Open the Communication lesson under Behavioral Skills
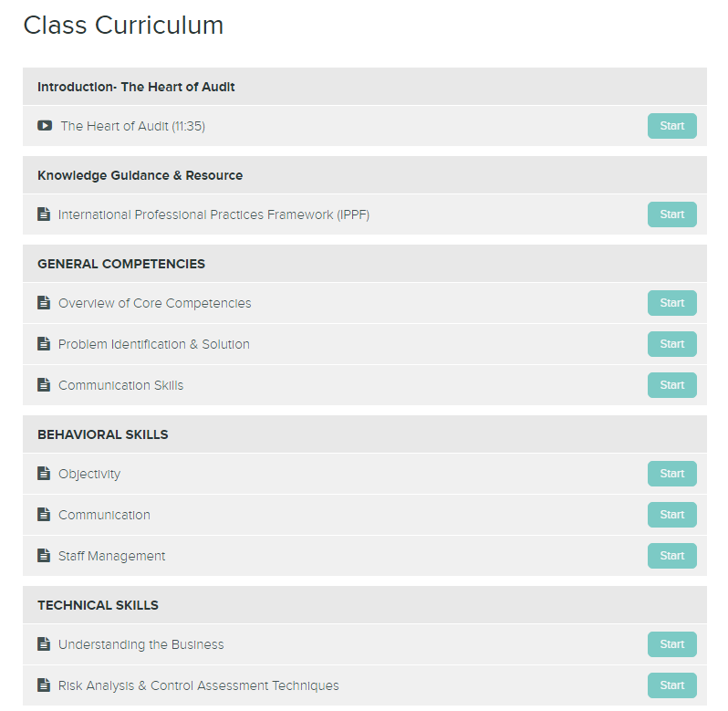 pyautogui.click(x=104, y=515)
